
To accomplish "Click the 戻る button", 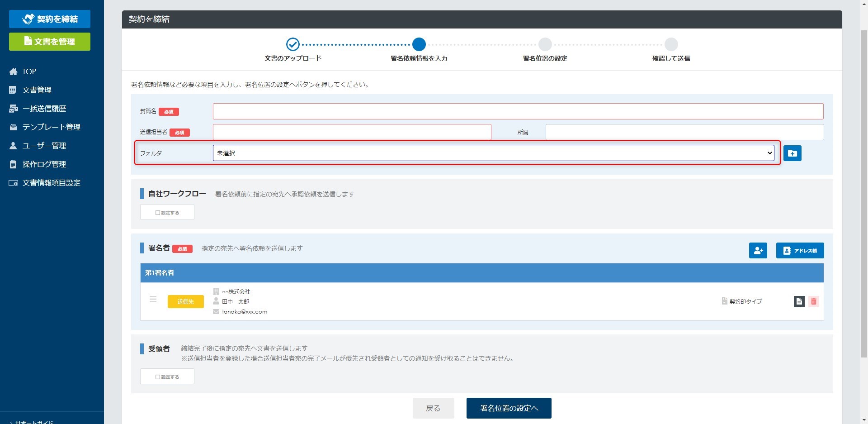I will pos(433,408).
